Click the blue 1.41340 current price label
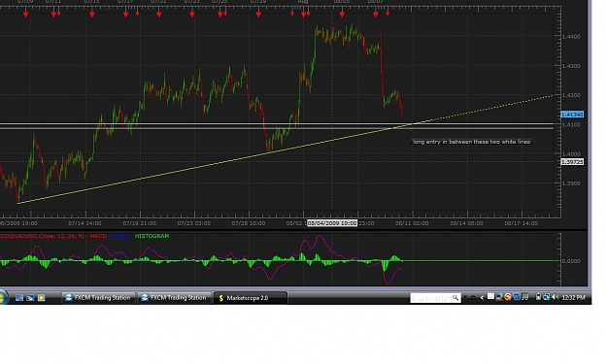Screen dimensions: 607x364 572,115
